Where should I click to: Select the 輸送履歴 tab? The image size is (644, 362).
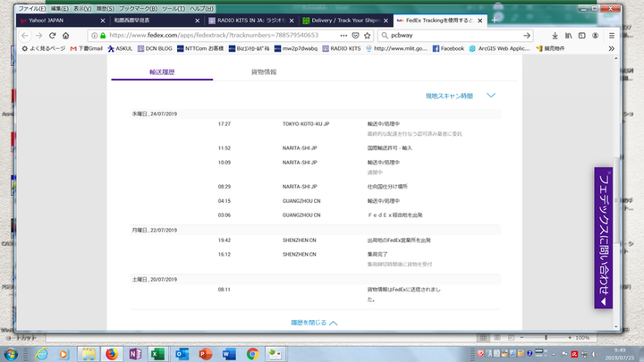pos(162,71)
